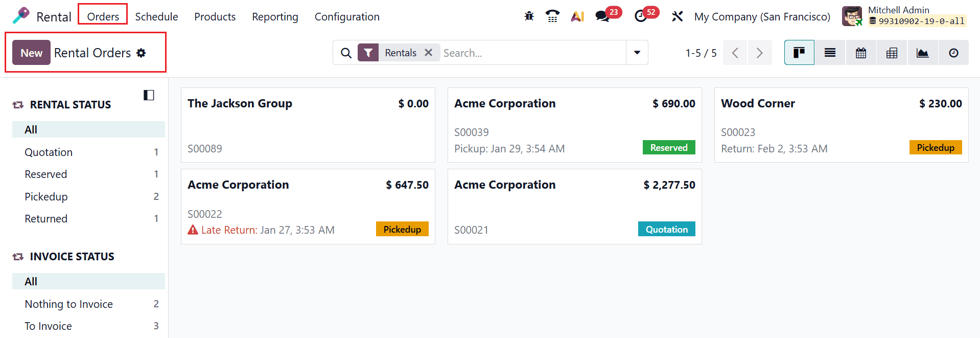This screenshot has height=338, width=980.
Task: Switch to the pivot view
Action: coord(891,52)
